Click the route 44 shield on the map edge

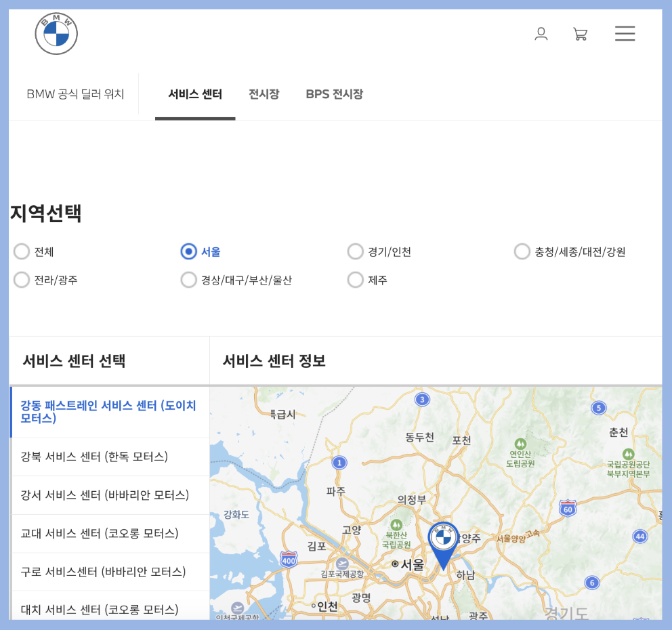click(x=639, y=536)
